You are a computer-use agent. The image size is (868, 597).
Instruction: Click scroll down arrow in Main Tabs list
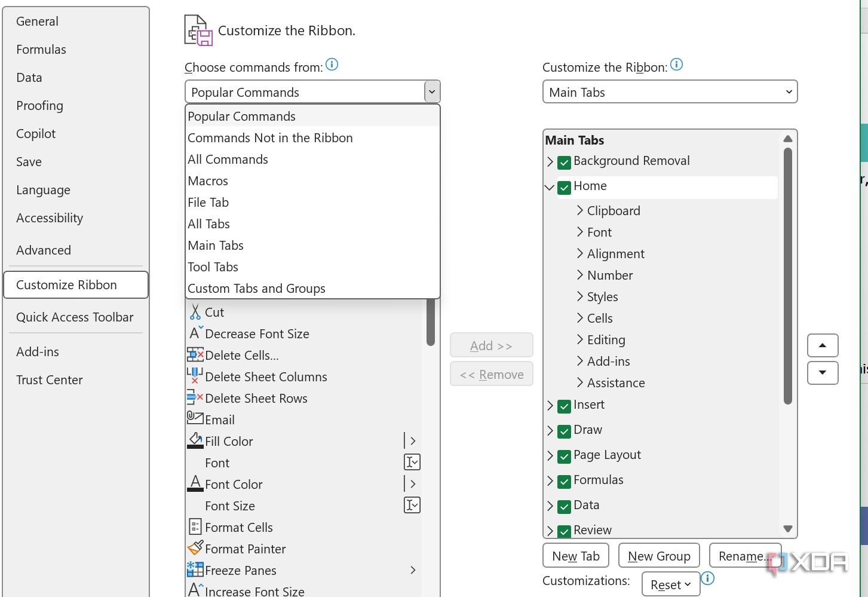click(x=787, y=529)
